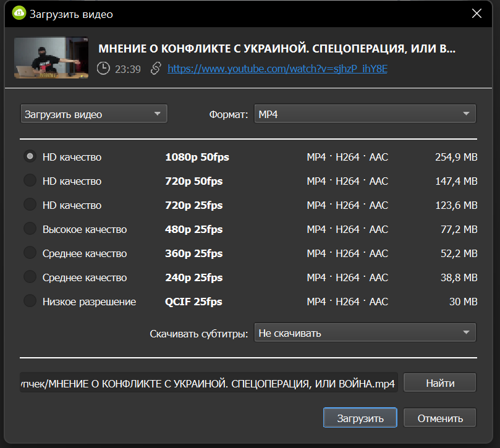Pick the 240p 25fps quality option
500x448 pixels.
coord(29,277)
